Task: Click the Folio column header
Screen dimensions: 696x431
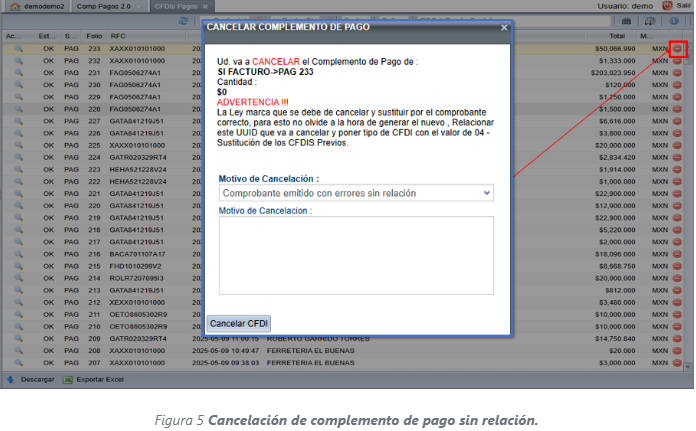Action: point(94,35)
